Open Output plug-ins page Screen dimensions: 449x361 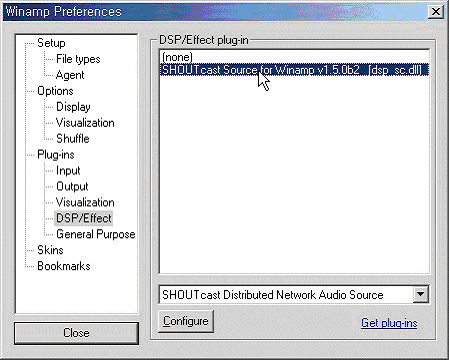pyautogui.click(x=72, y=186)
